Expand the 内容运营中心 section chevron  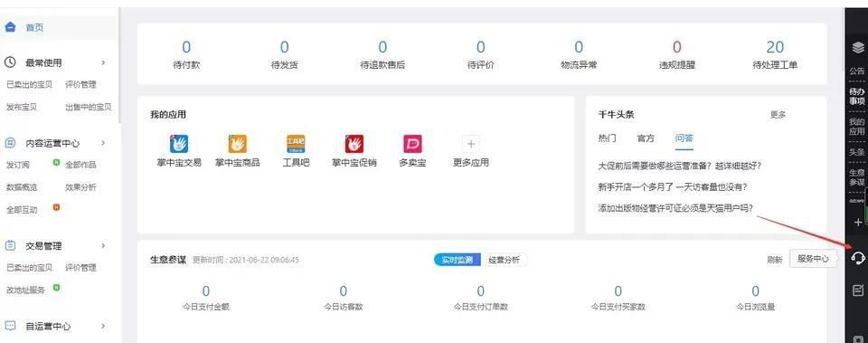tap(103, 143)
